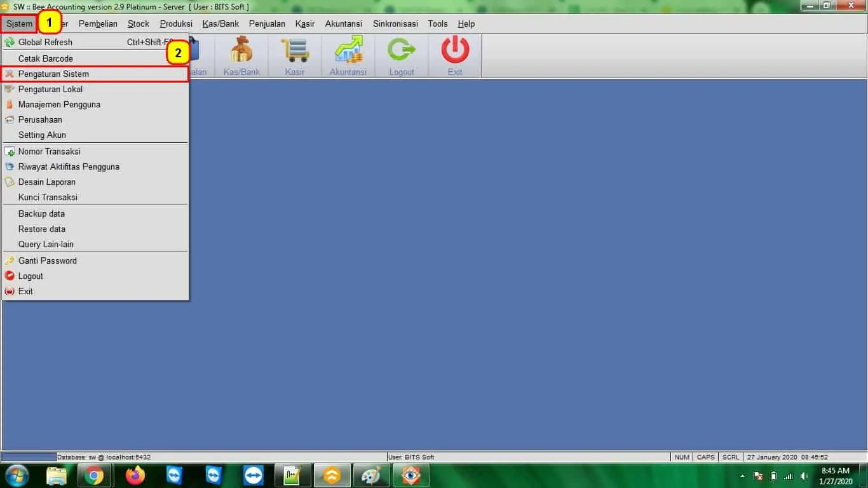The height and width of the screenshot is (488, 868).
Task: Show hidden system tray icons arrow
Action: [742, 476]
